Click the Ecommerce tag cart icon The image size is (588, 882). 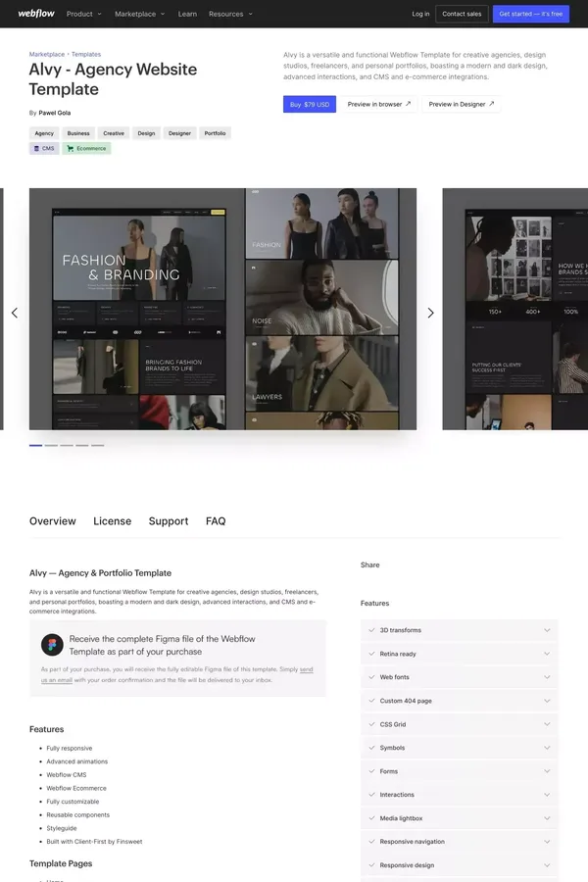[71, 149]
